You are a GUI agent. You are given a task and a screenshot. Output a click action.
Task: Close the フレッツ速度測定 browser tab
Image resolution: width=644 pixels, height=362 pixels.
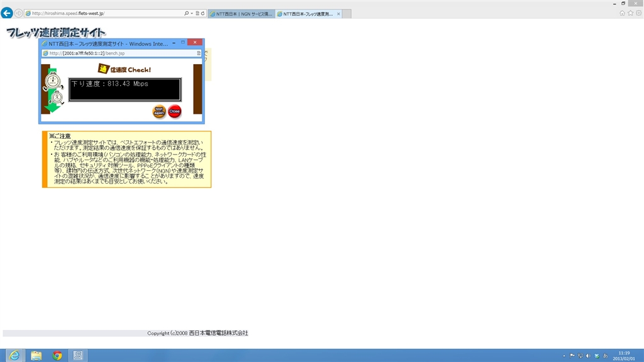[338, 14]
